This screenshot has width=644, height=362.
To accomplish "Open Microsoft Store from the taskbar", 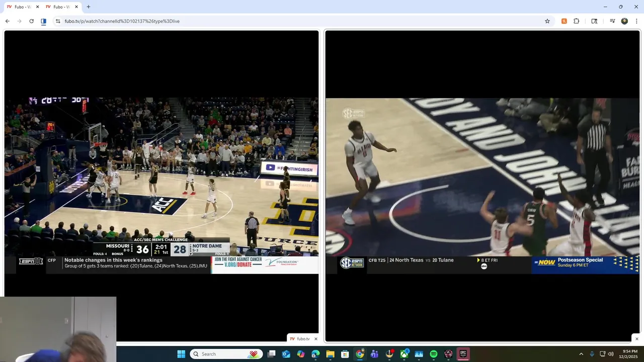I will pos(345,354).
